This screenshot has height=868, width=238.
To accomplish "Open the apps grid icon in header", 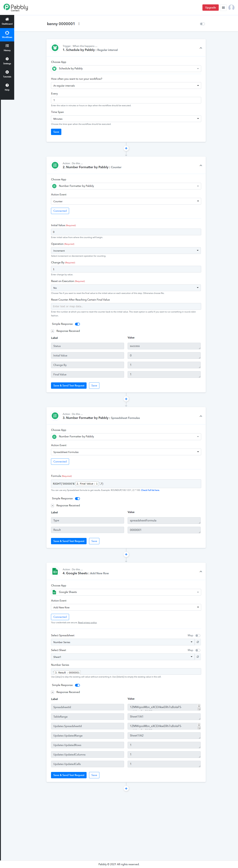I will click(x=223, y=7).
